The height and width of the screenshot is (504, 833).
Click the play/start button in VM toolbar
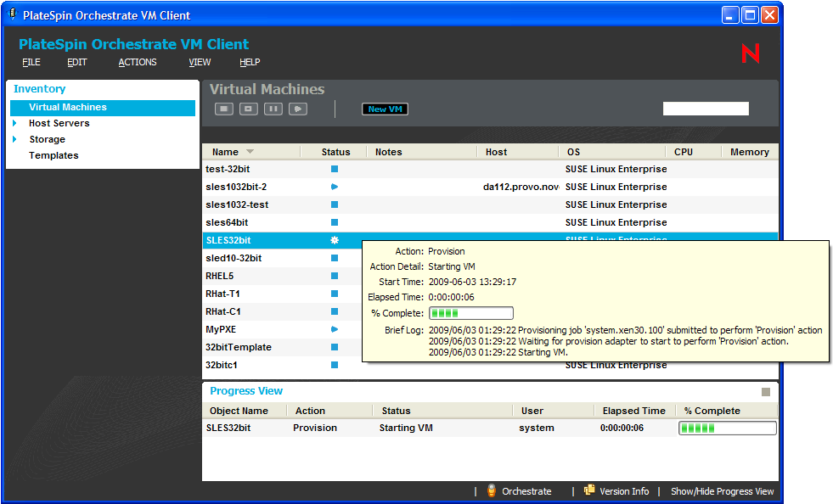(297, 109)
